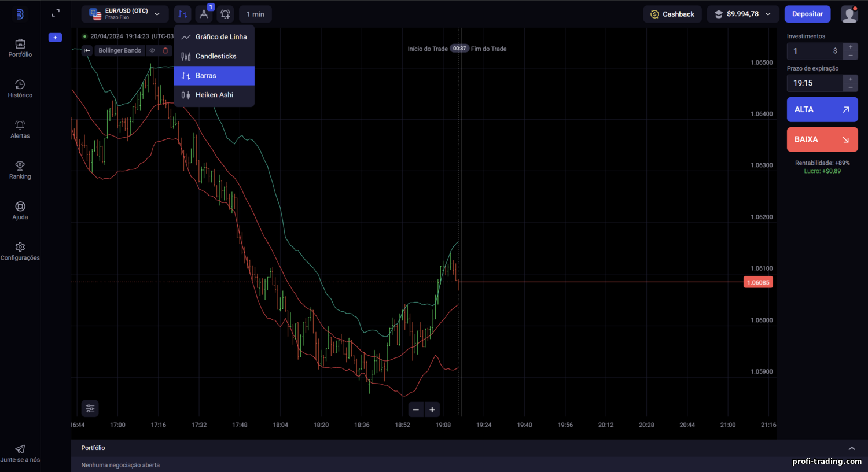Screen dimensions: 868x472
Task: Open the Alertas sidebar section
Action: (x=20, y=130)
